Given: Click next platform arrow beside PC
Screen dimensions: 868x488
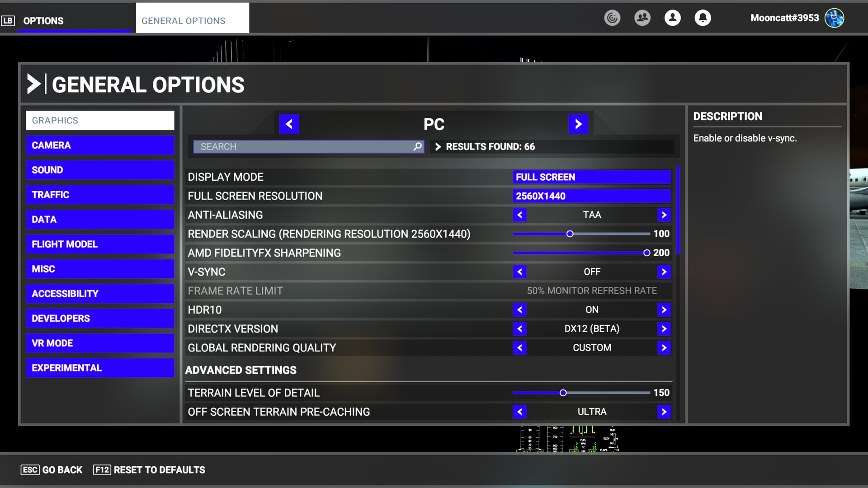Looking at the screenshot, I should 578,124.
